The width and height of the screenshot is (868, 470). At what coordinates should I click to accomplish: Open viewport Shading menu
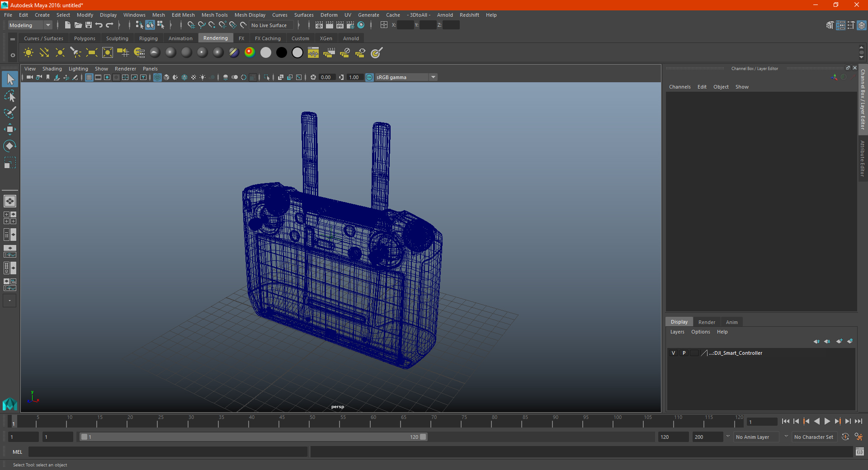click(x=52, y=69)
